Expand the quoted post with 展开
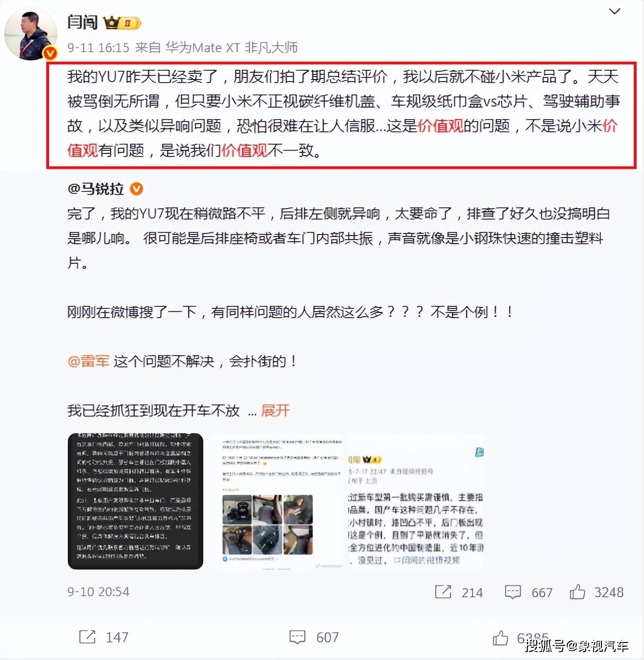This screenshot has height=660, width=644. 275,411
